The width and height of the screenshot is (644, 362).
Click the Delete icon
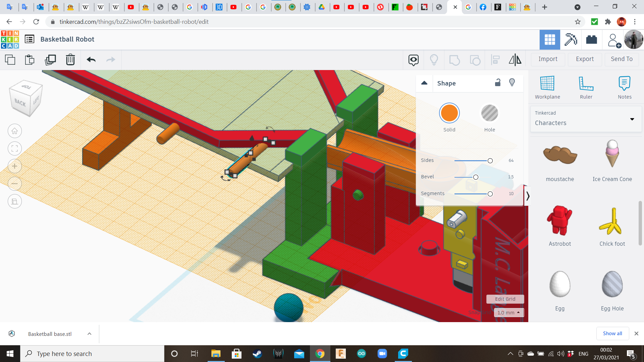tap(70, 60)
